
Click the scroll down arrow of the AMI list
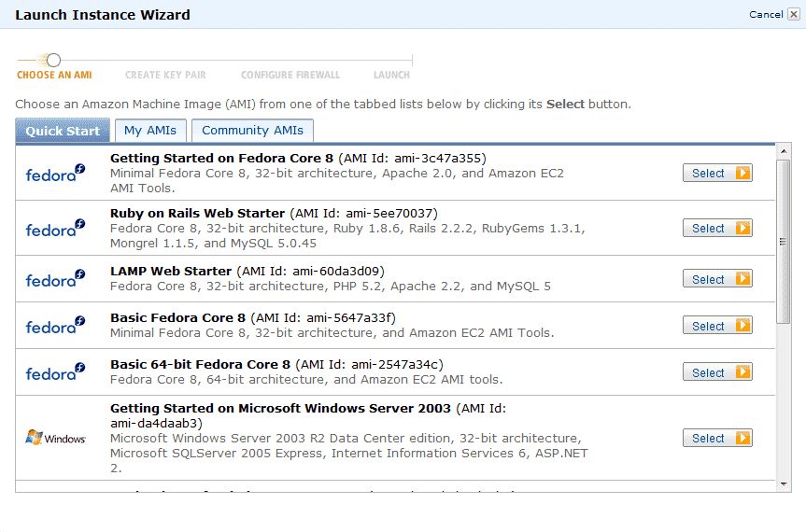tap(784, 484)
